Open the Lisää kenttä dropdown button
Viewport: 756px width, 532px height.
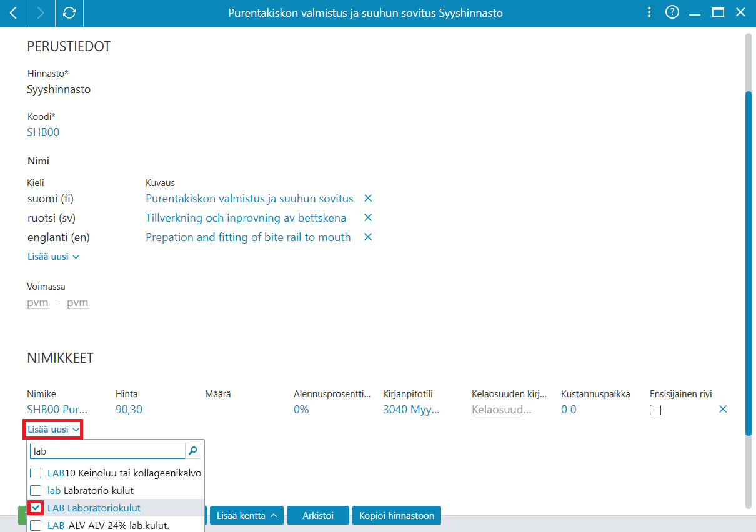pos(247,516)
